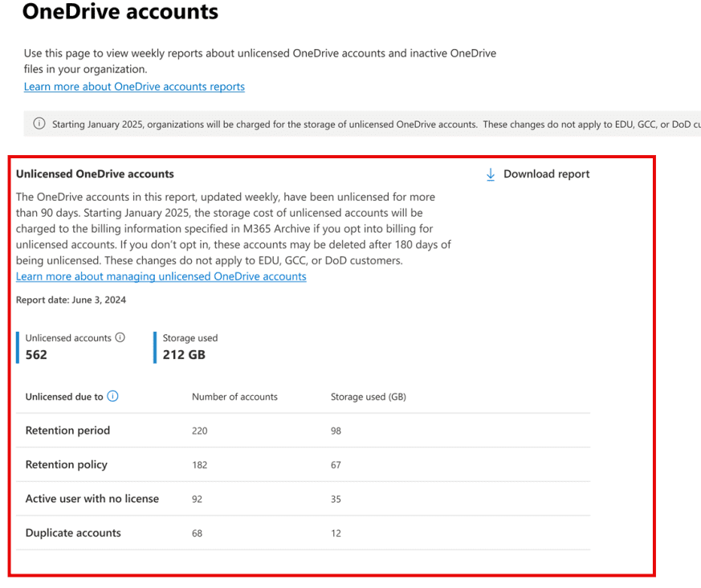Viewport: 701px width, 588px height.
Task: Click the Storage used (GB) column header
Action: pos(369,397)
